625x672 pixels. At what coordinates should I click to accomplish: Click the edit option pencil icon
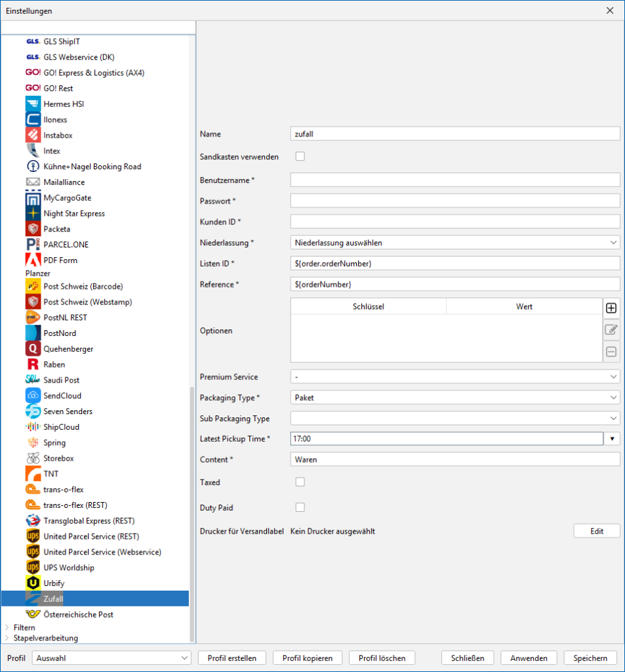point(611,330)
